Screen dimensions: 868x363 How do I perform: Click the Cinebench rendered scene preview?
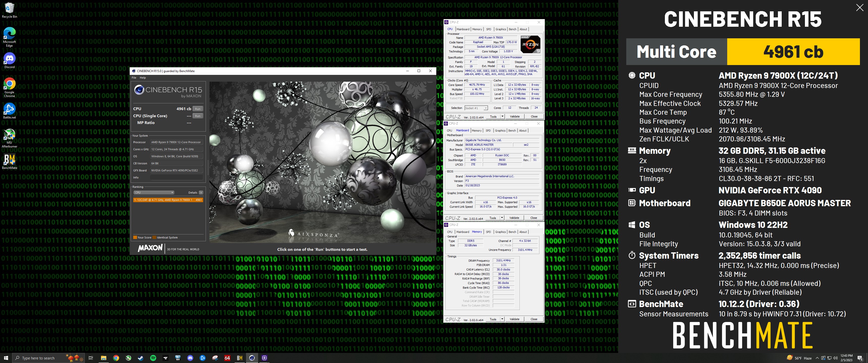point(322,162)
